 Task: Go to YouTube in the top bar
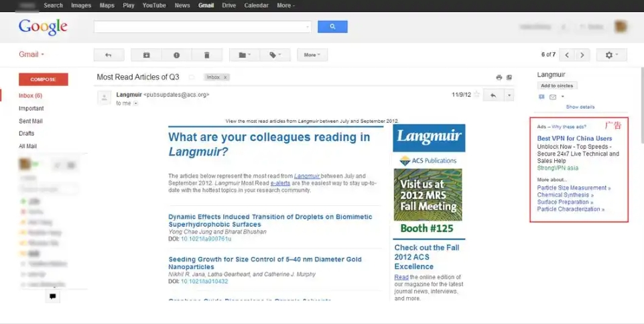coord(154,5)
